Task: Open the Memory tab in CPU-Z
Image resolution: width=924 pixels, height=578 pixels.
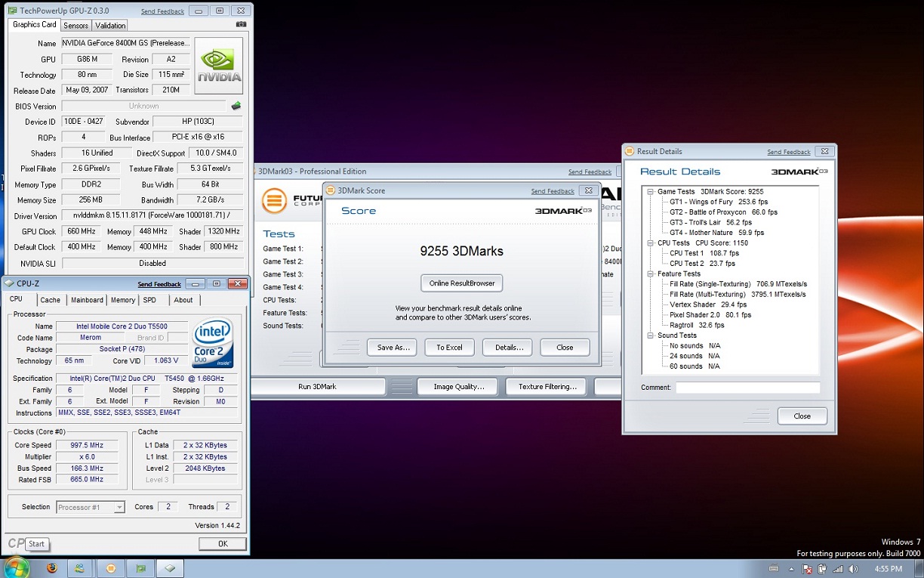Action: coord(123,300)
